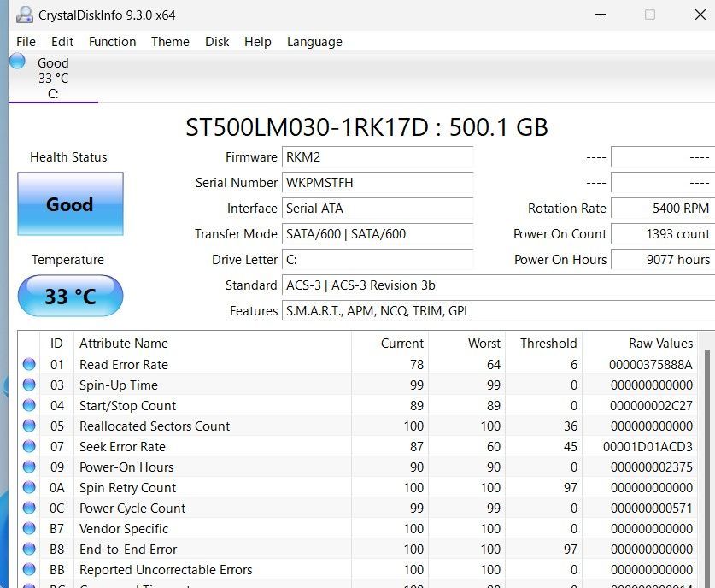Click raw value 00001D01ACD3

(x=648, y=447)
